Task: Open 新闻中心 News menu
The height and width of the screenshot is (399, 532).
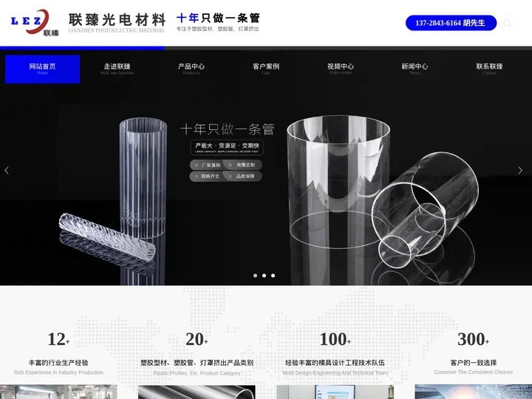Action: point(415,69)
